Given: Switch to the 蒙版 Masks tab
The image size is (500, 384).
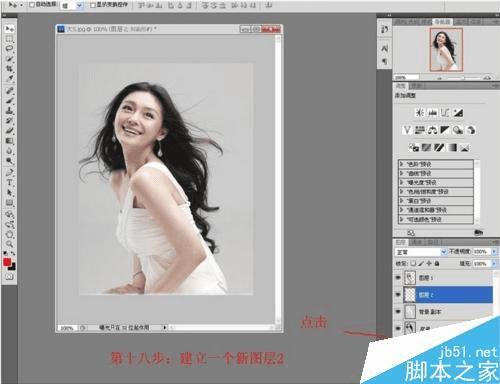Looking at the screenshot, I should (416, 86).
